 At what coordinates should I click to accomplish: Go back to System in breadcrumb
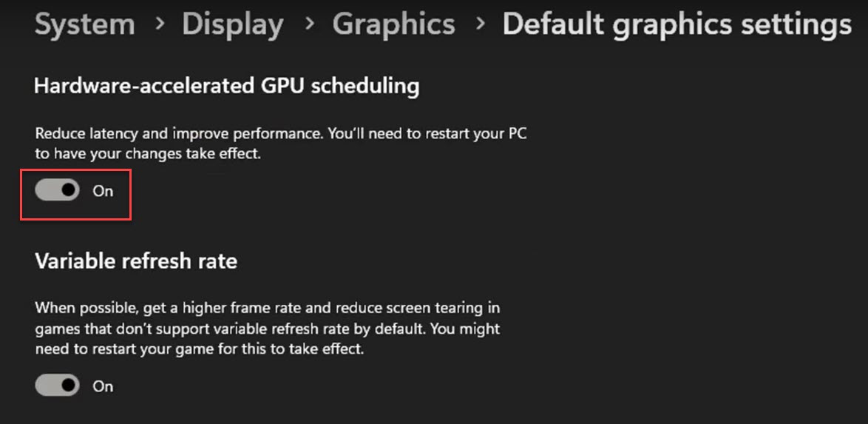(x=84, y=25)
